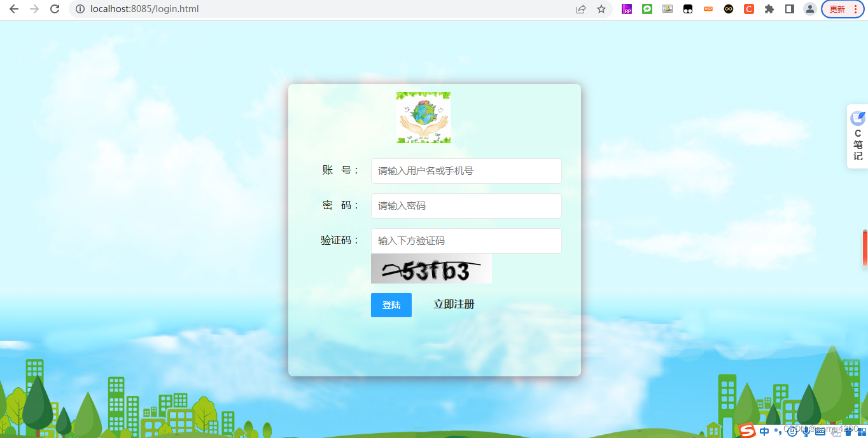The image size is (868, 438).
Task: Activate Sogou voice input microphone icon
Action: [806, 431]
